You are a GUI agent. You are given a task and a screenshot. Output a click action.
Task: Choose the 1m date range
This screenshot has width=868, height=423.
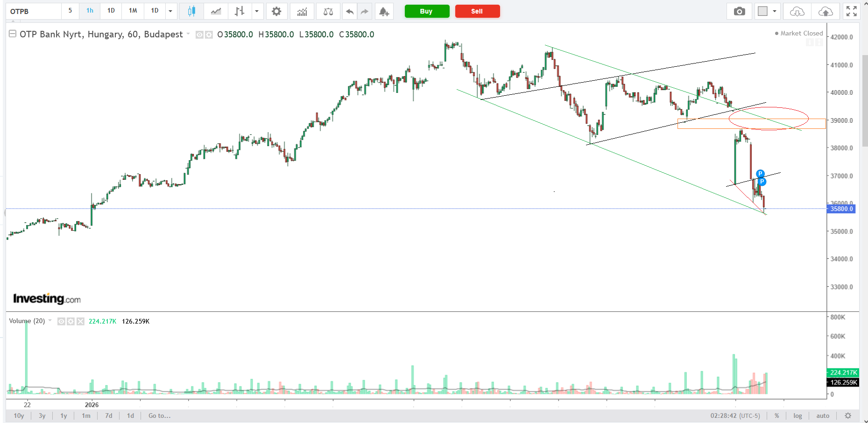tap(86, 416)
